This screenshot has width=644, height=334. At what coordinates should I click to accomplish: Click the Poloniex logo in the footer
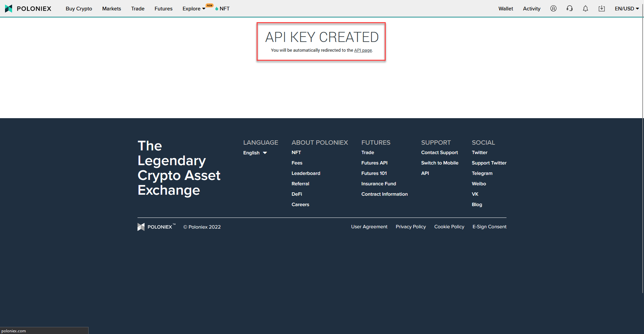[141, 227]
